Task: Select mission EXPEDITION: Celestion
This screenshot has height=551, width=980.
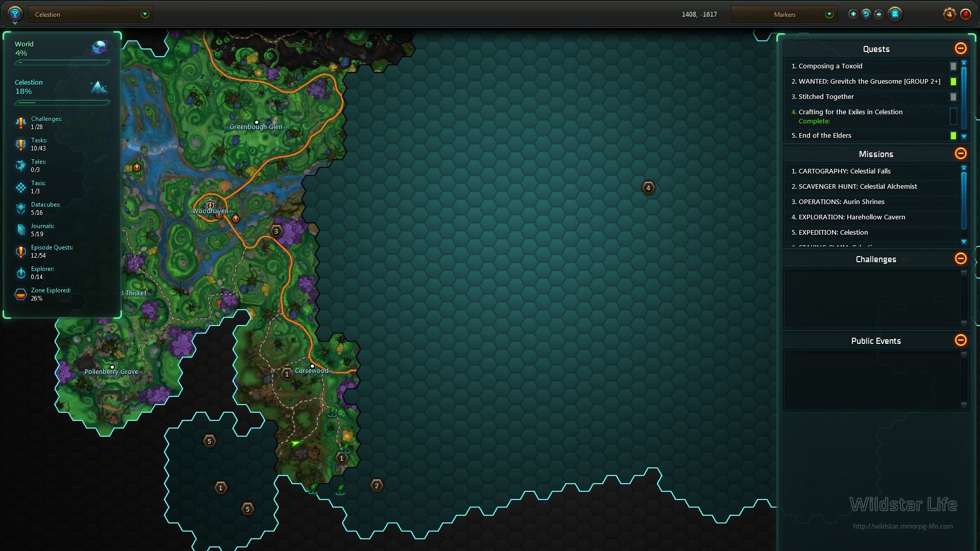Action: tap(872, 233)
